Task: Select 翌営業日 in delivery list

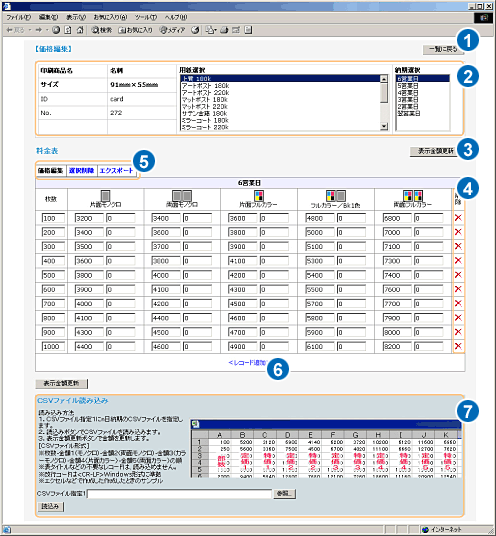Action: 423,113
